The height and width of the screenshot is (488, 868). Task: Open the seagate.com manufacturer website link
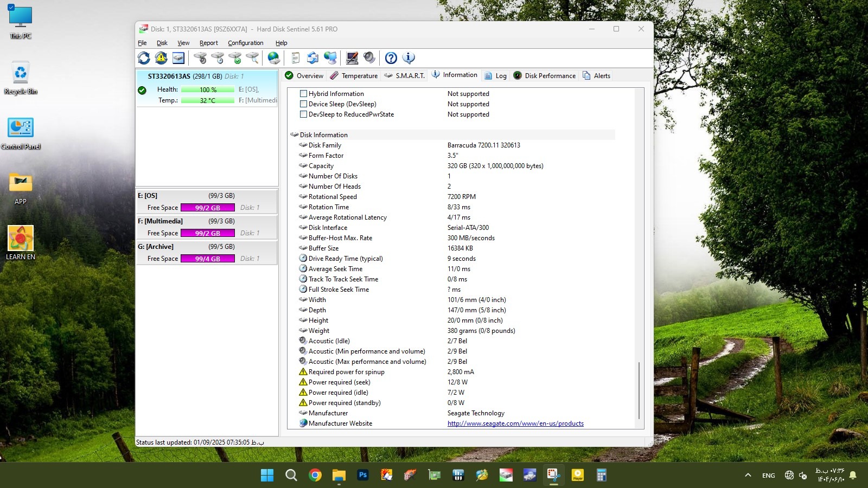(x=515, y=423)
